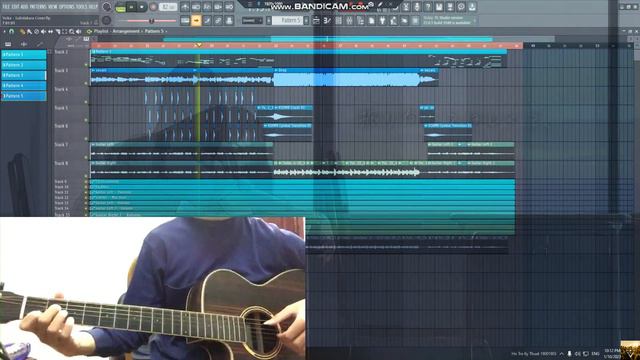
Task: Click the stop transport button
Action: pos(142,7)
